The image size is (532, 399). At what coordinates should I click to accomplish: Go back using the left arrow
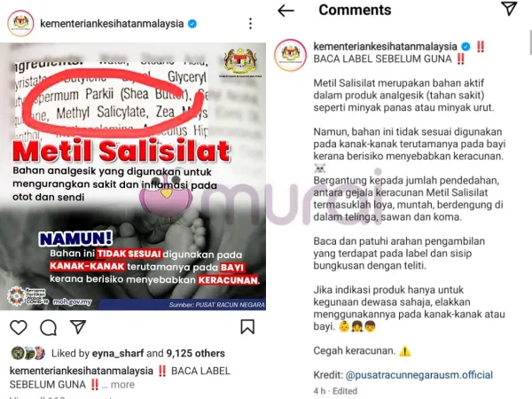pos(286,11)
